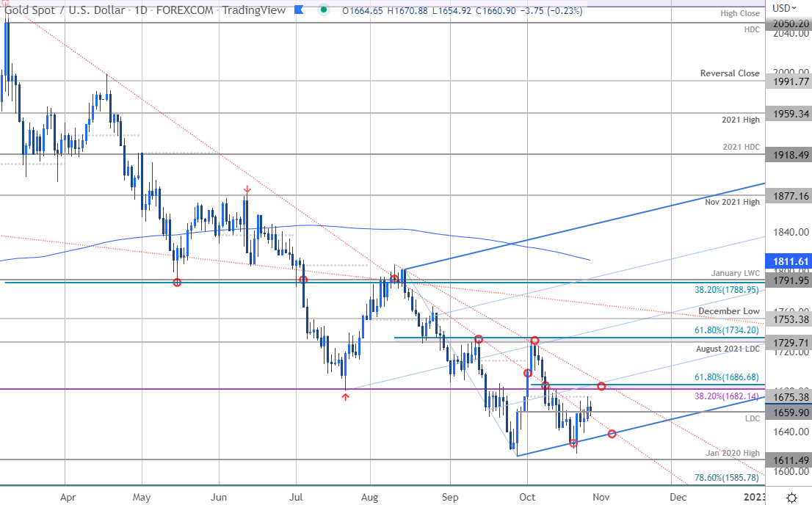Select the 1991.77 price label

click(x=790, y=81)
